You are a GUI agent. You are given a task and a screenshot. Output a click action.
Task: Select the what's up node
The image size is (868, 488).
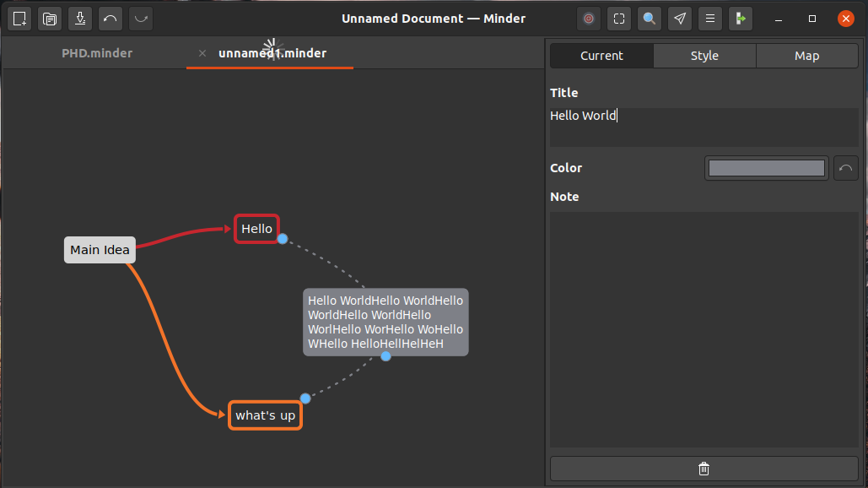[265, 415]
